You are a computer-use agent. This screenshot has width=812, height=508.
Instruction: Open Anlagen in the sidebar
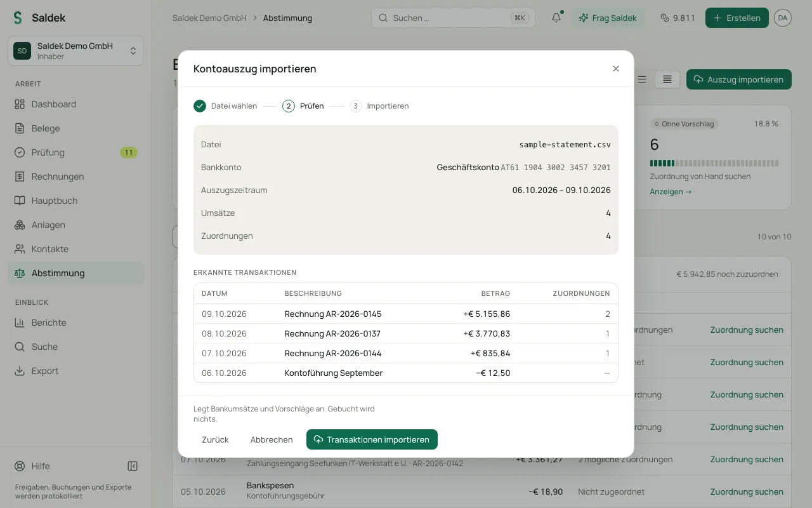click(76, 225)
